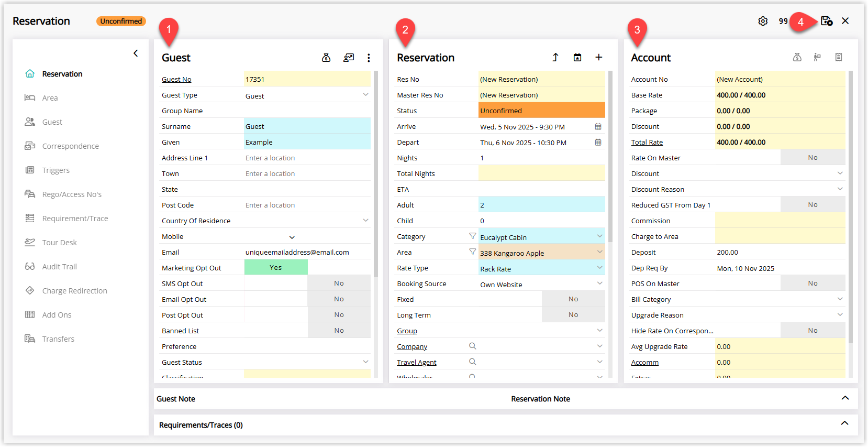The image size is (868, 447).
Task: Click the save and exit icon
Action: click(827, 21)
